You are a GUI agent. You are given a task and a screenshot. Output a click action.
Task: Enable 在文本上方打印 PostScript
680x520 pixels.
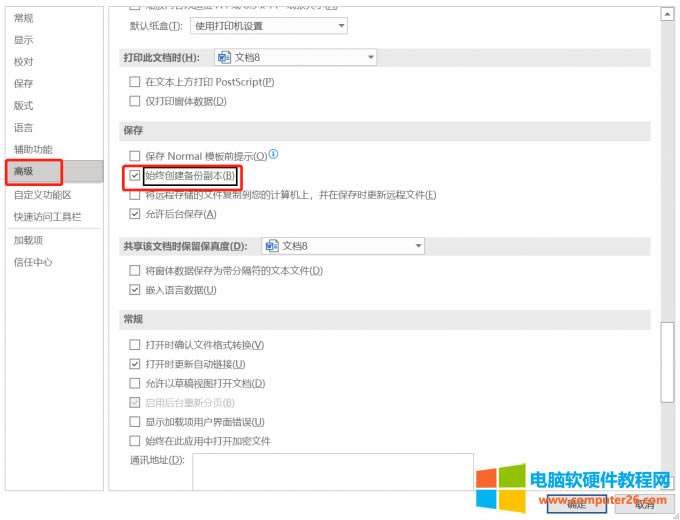[x=135, y=82]
